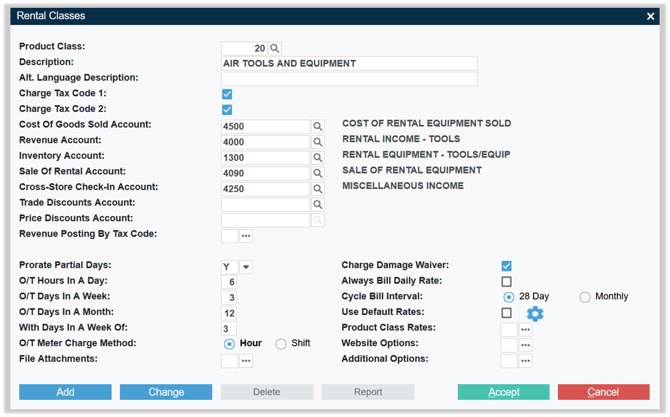Click the Revenue Account search icon

(x=318, y=142)
